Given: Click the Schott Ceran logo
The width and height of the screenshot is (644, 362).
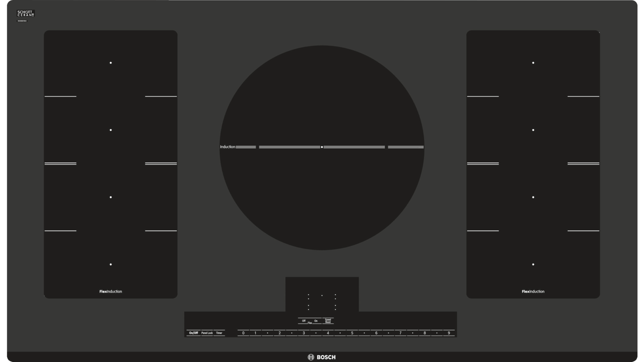Looking at the screenshot, I should tap(26, 14).
